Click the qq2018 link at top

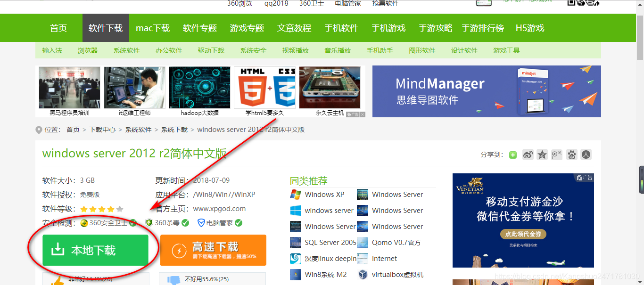[x=276, y=3]
